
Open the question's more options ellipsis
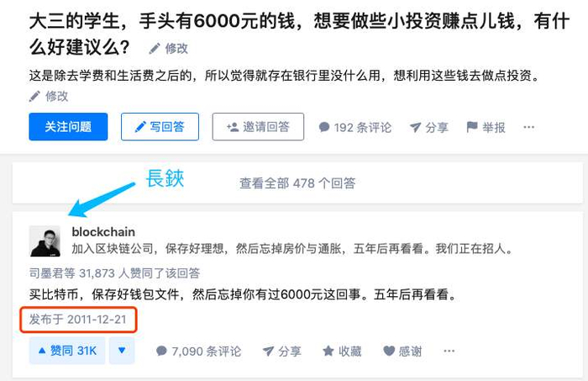pos(528,127)
